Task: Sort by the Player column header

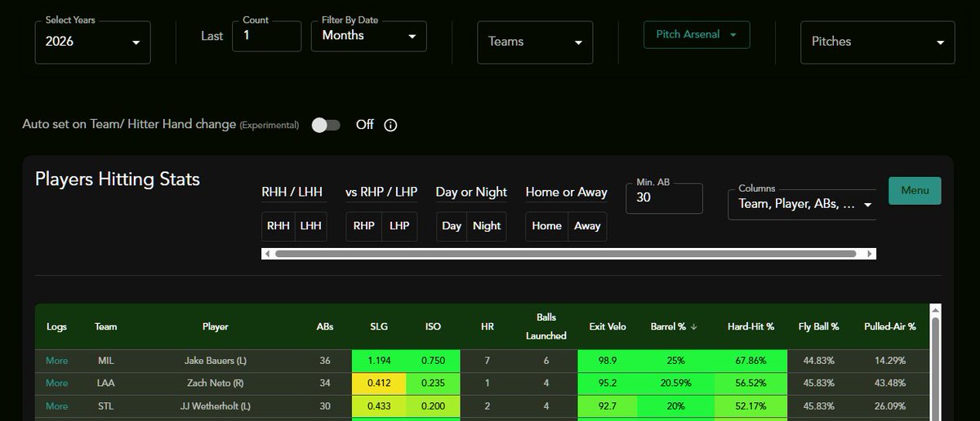Action: click(216, 326)
